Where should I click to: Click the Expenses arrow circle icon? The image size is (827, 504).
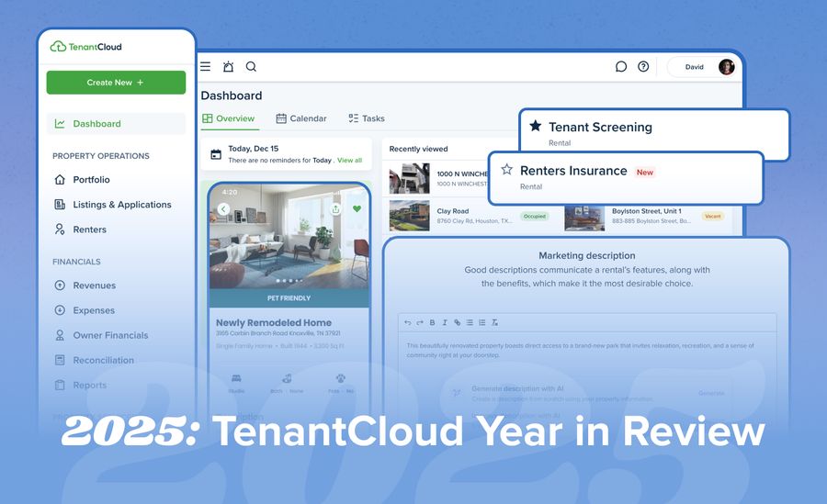(60, 310)
